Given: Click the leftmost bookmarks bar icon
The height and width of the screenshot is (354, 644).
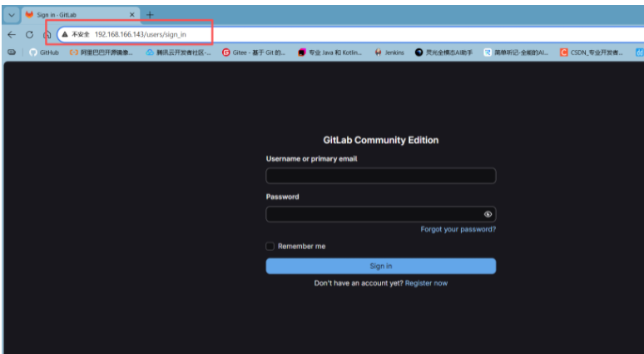Looking at the screenshot, I should (x=12, y=52).
